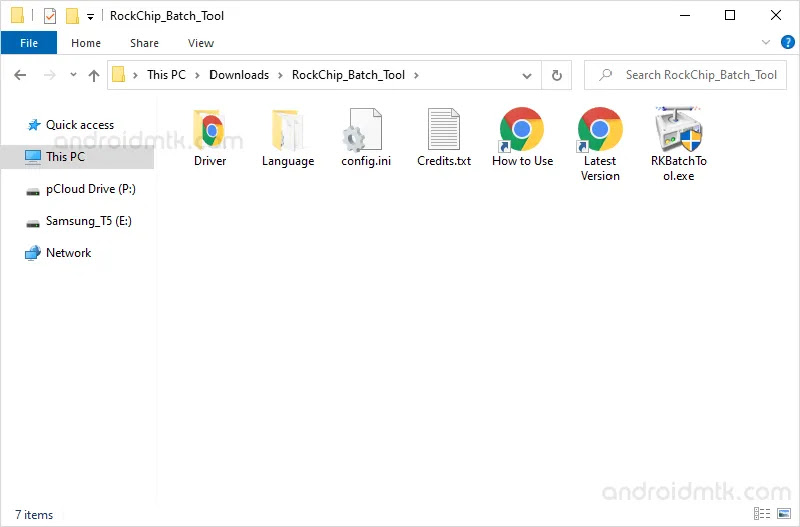The image size is (800, 527).
Task: Switch to Details view icon in status bar
Action: (762, 513)
